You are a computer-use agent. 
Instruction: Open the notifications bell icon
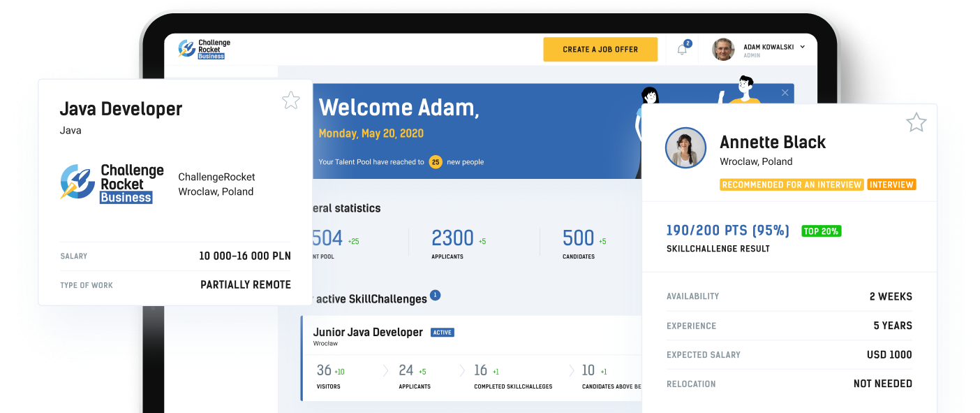(682, 50)
